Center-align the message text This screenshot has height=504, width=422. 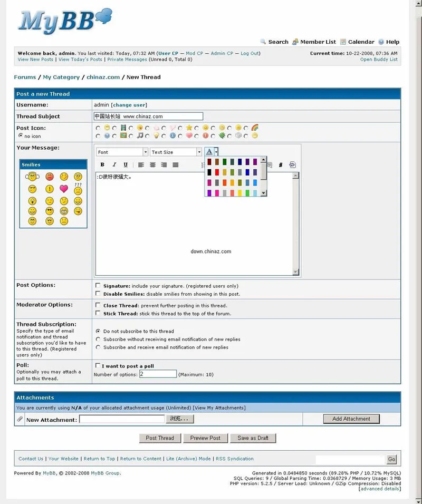point(152,165)
